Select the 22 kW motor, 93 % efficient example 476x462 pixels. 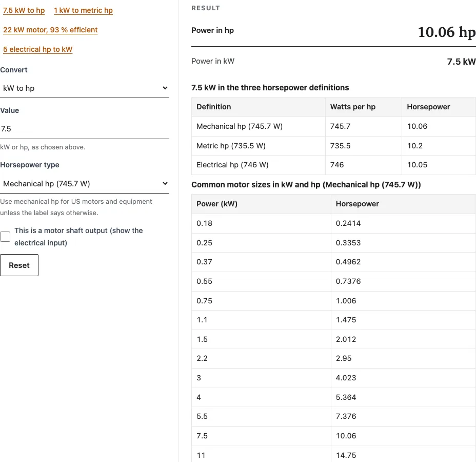tap(50, 30)
